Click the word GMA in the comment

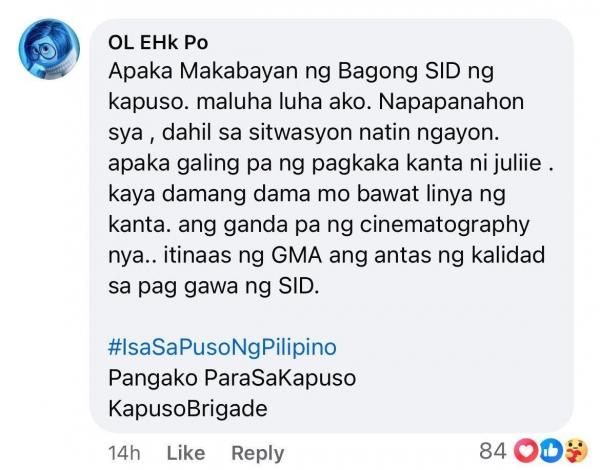tap(297, 255)
